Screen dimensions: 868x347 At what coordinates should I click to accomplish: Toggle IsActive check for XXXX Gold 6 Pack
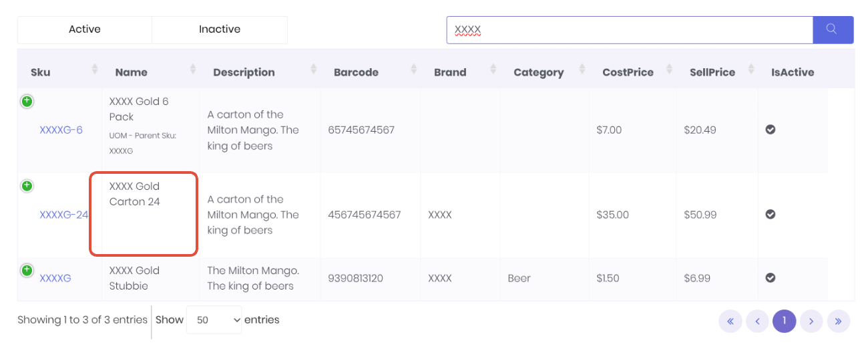770,130
